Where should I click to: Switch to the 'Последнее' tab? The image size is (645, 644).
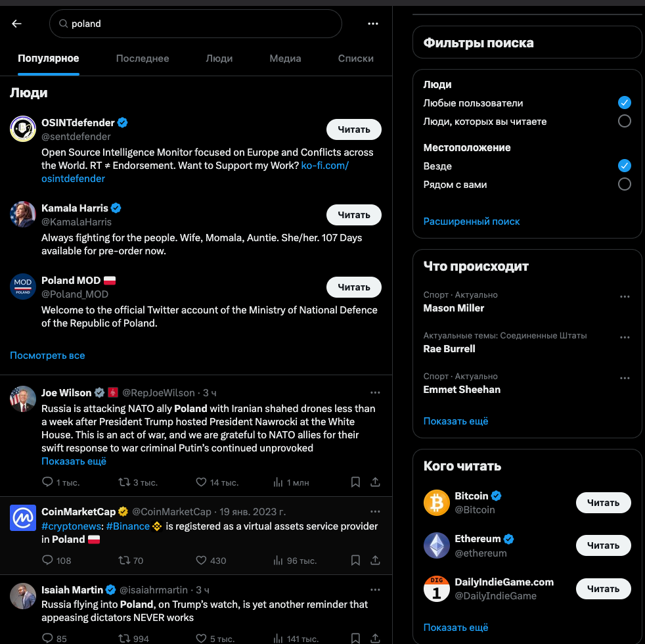point(143,58)
